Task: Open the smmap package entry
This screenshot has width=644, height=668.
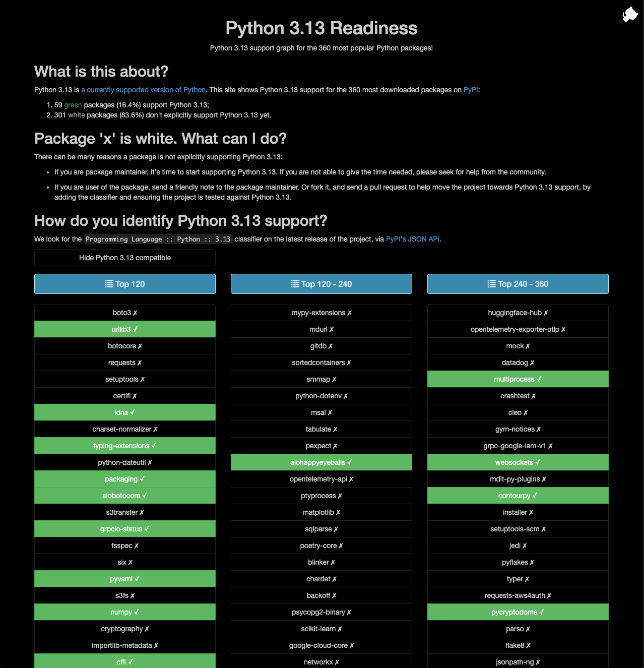Action: click(321, 379)
